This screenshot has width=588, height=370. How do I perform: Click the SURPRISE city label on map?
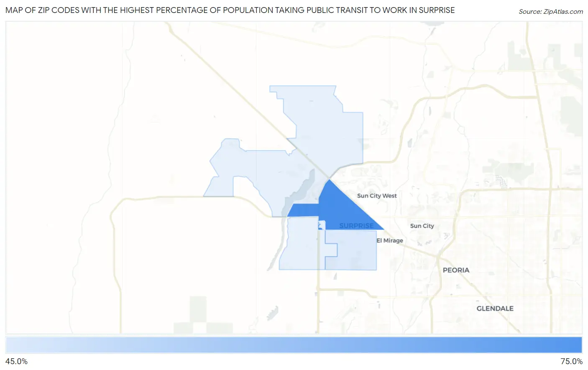(x=356, y=226)
